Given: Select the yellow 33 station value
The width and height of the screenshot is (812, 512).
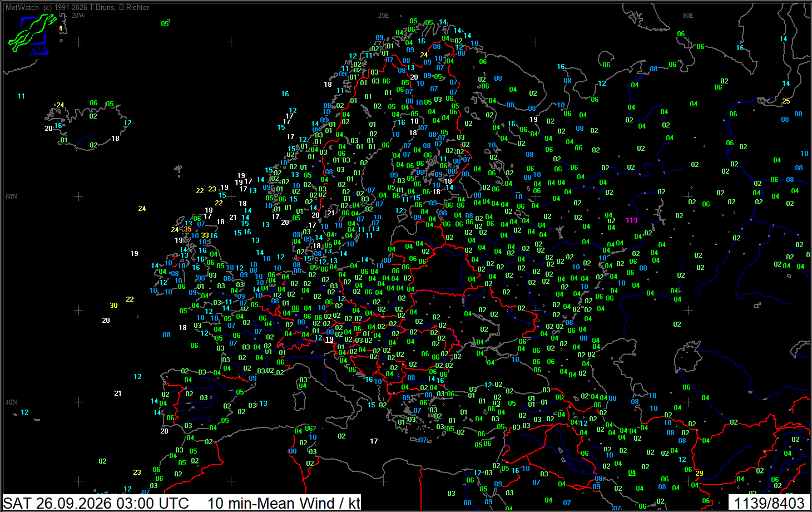Looking at the screenshot, I should (x=205, y=235).
